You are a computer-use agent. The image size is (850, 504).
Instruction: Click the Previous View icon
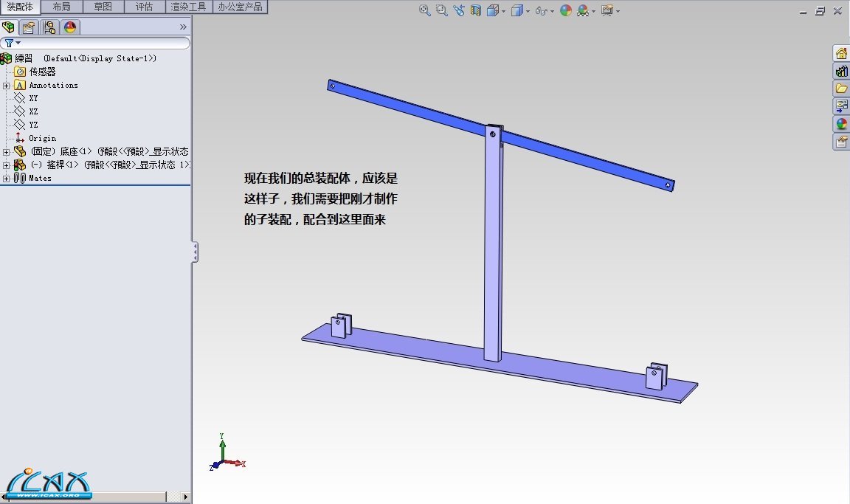pos(459,10)
